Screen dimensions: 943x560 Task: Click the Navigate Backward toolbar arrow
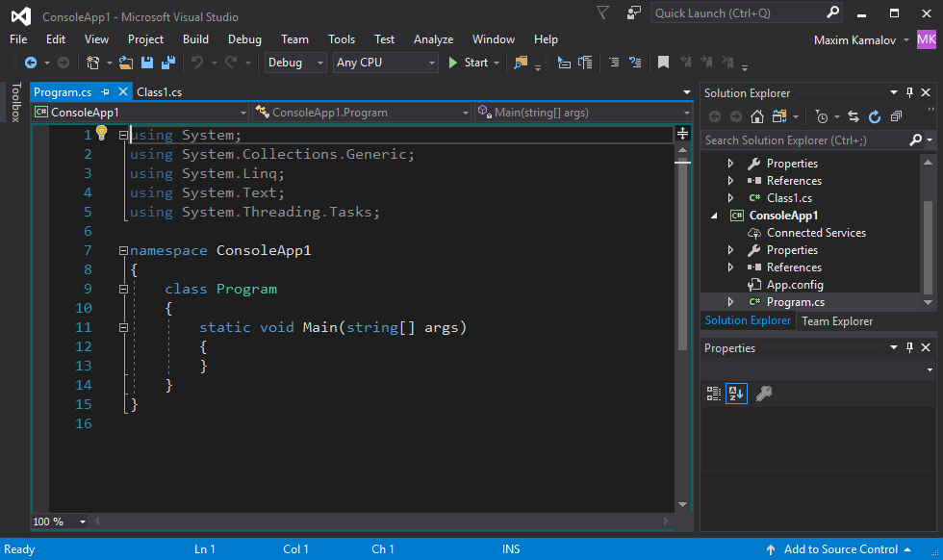pos(31,63)
